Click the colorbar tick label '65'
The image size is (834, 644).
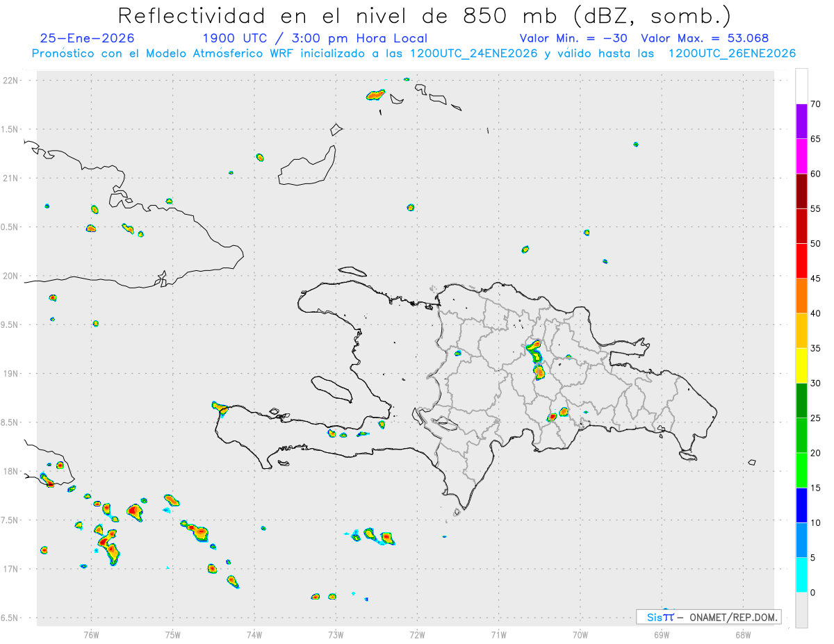[815, 139]
